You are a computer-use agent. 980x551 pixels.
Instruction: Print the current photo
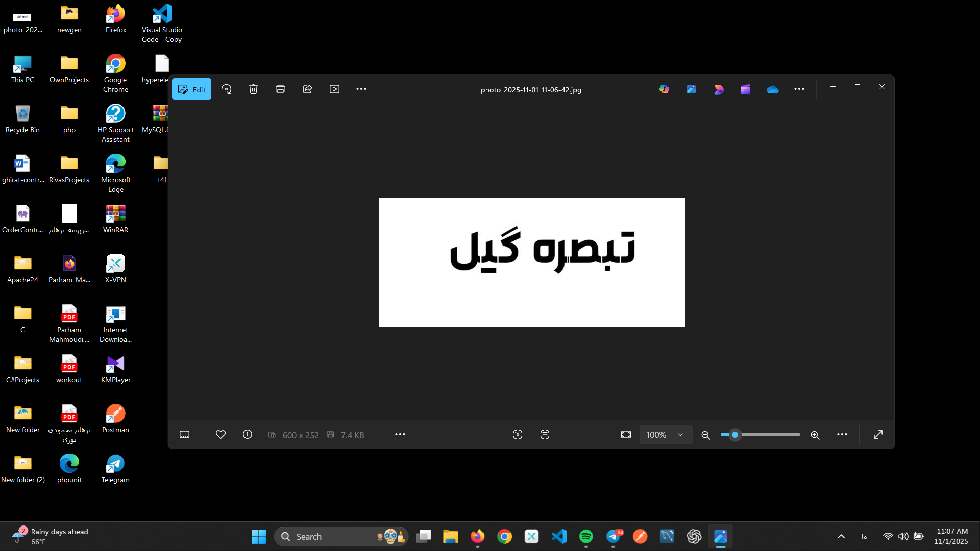(280, 89)
